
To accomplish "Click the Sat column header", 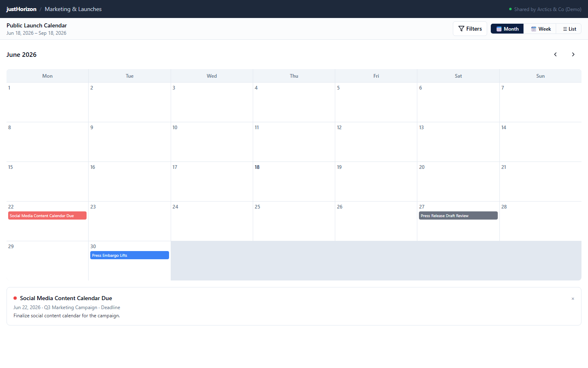I will (x=458, y=76).
